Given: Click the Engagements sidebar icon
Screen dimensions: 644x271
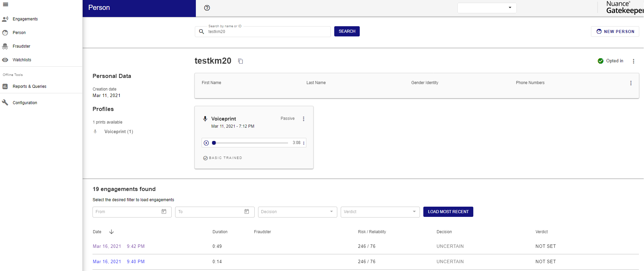Looking at the screenshot, I should [x=5, y=19].
